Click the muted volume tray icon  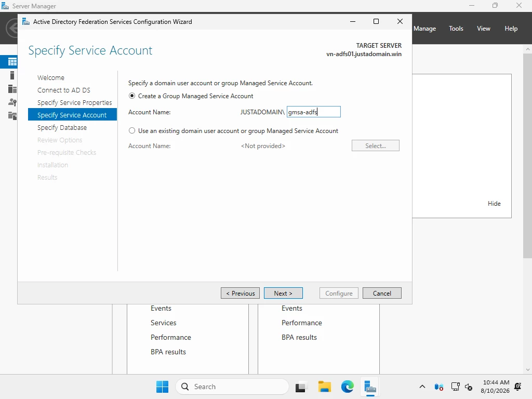point(469,387)
